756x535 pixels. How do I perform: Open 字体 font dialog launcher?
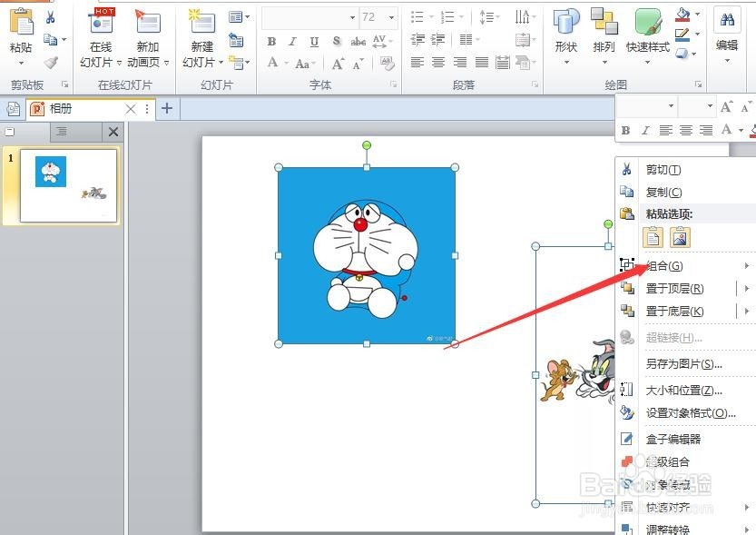click(x=394, y=84)
